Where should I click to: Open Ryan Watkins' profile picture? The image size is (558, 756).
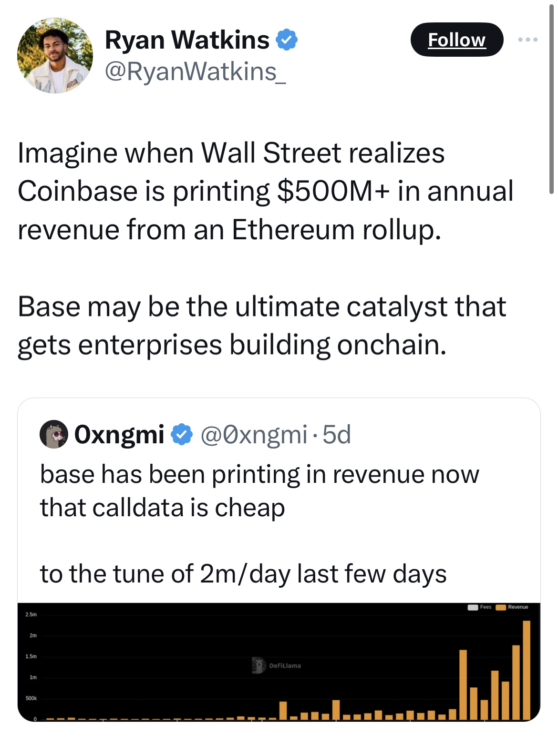(55, 56)
